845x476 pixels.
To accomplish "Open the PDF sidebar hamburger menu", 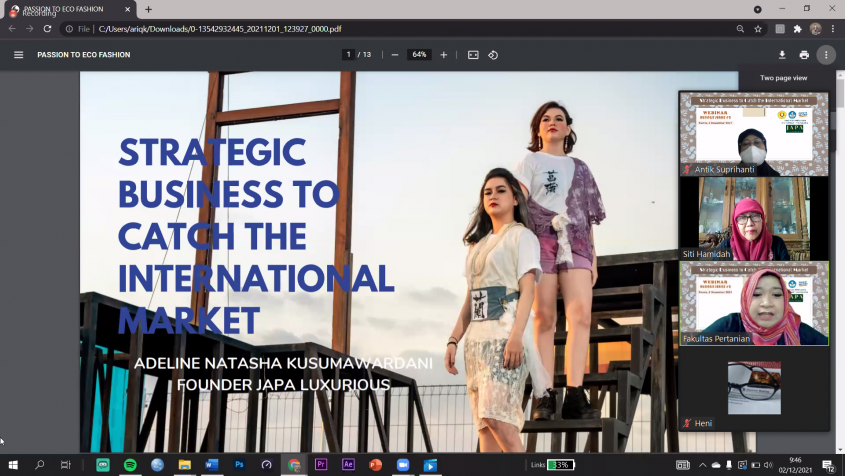I will [x=18, y=55].
